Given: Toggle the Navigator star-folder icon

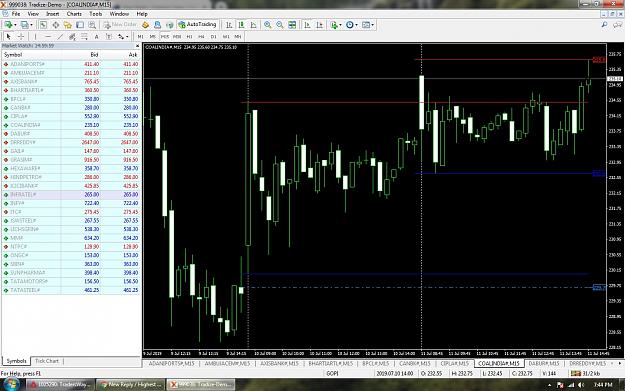Looking at the screenshot, I should 68,25.
